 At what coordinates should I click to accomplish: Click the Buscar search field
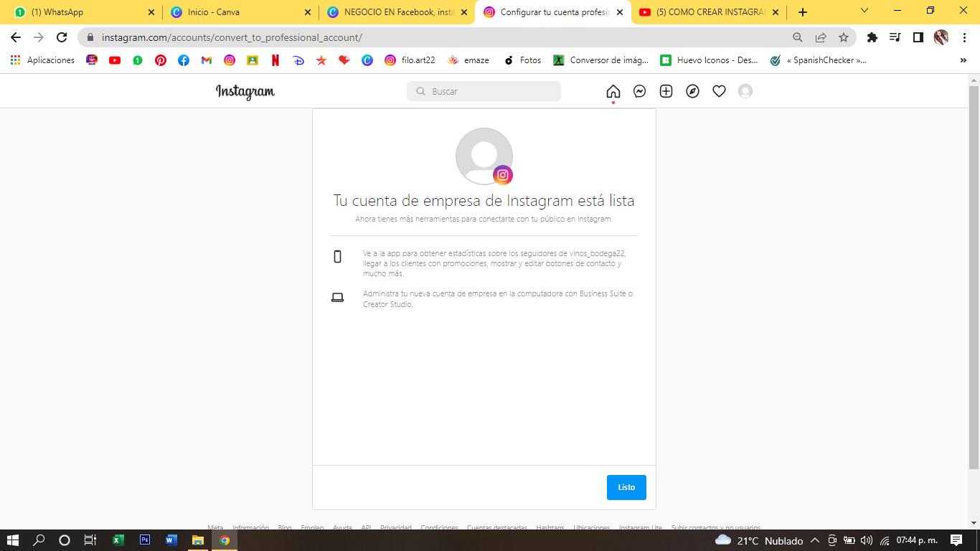point(484,91)
